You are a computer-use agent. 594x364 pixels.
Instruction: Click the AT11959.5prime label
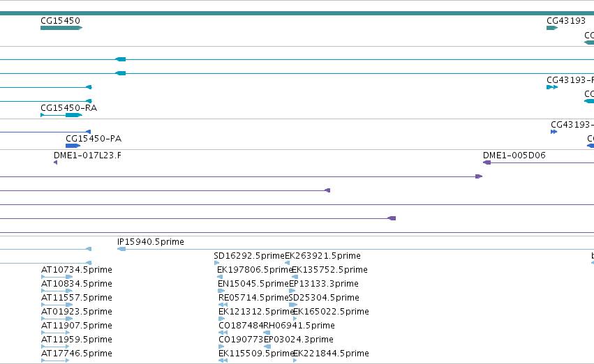pos(77,340)
